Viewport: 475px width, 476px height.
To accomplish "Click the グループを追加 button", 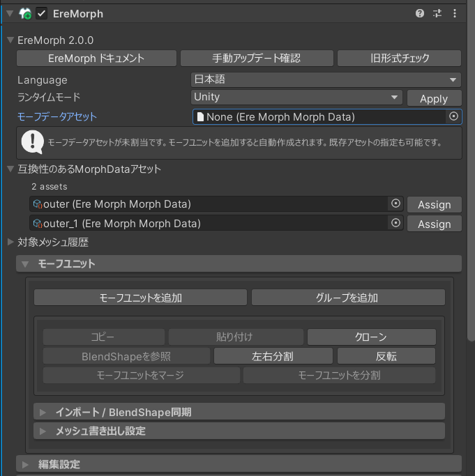I will [x=348, y=298].
